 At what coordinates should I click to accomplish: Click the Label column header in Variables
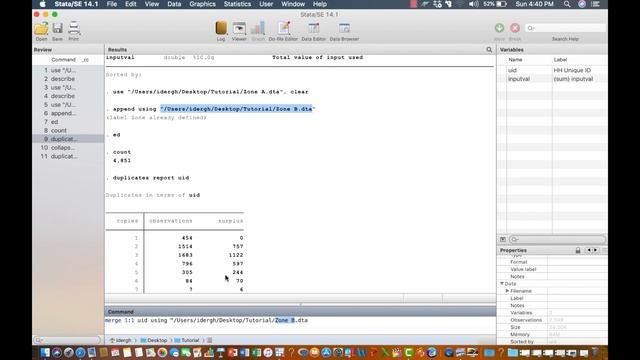[x=560, y=60]
